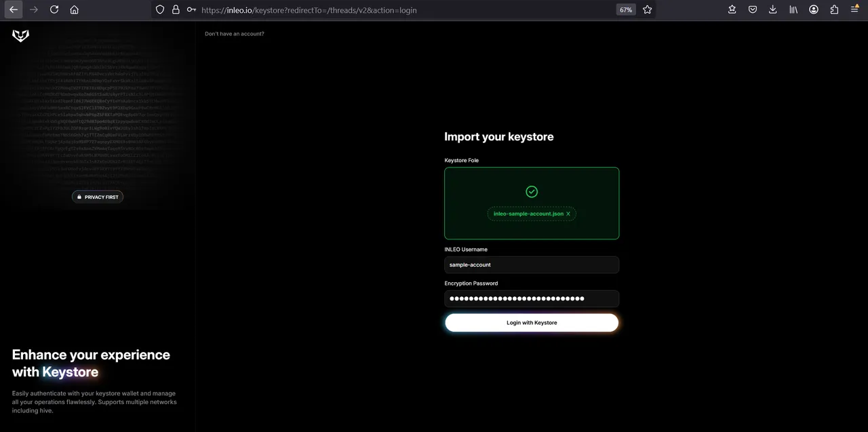Screen dimensions: 868x432
Task: Click Login with Keystore button
Action: pyautogui.click(x=532, y=323)
